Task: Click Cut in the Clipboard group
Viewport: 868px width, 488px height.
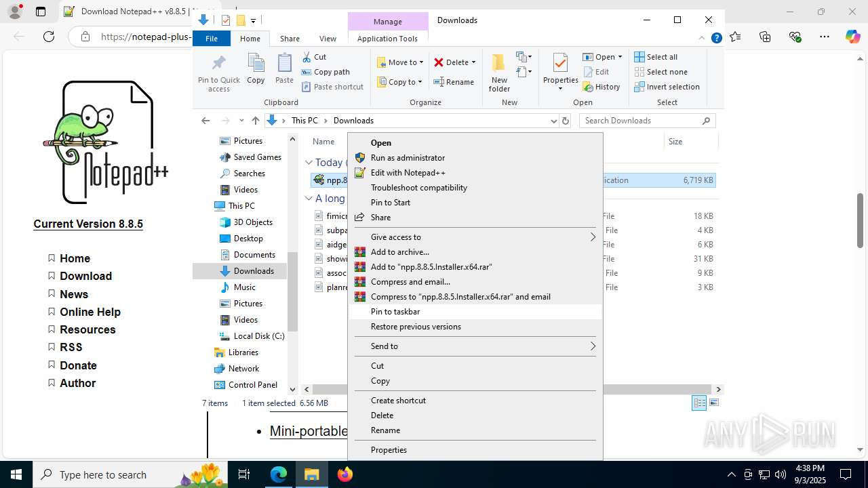Action: pos(314,57)
